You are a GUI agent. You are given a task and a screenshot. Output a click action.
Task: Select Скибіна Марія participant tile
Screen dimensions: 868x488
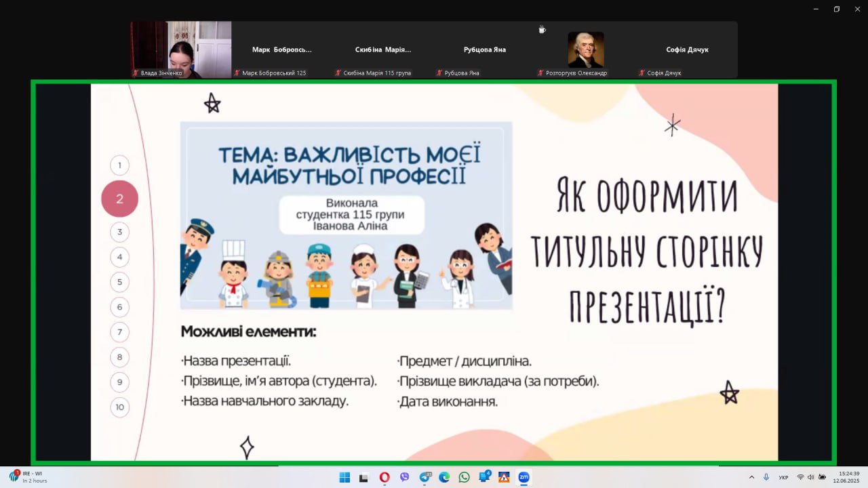(x=383, y=49)
